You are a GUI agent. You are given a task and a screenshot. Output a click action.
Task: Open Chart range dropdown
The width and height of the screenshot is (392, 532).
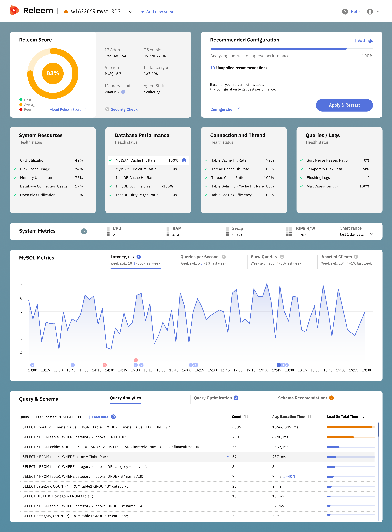[x=371, y=234]
